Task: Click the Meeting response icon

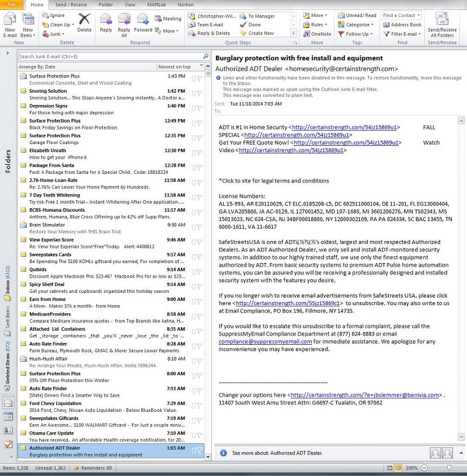Action: tap(158, 19)
